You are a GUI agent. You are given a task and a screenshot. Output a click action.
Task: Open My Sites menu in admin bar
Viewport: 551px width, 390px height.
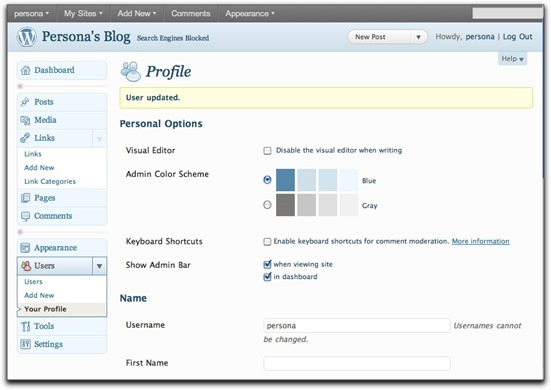(83, 13)
